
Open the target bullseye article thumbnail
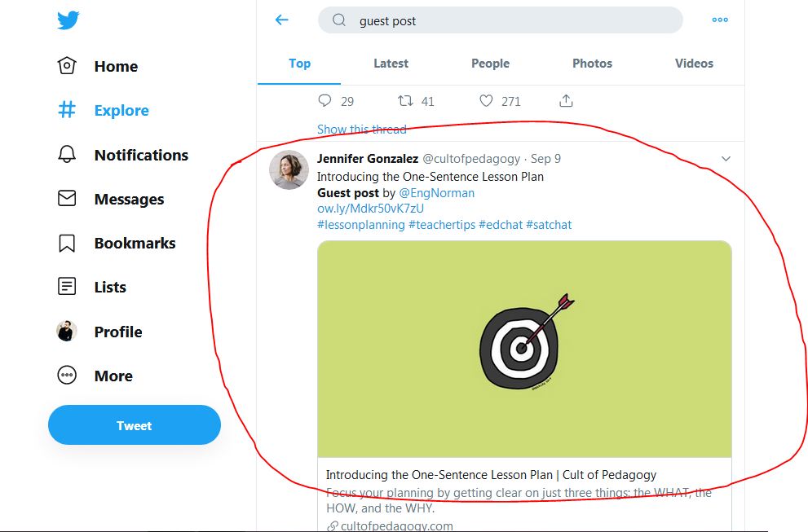point(524,349)
